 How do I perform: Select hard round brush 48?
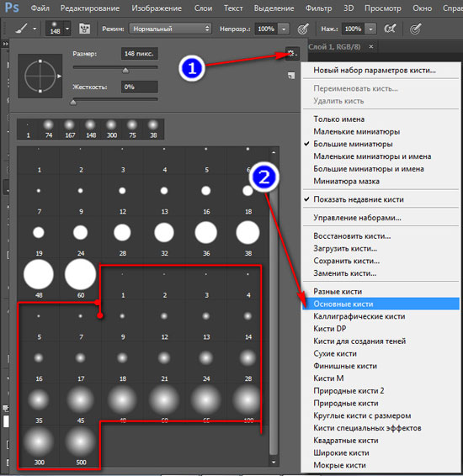point(39,280)
